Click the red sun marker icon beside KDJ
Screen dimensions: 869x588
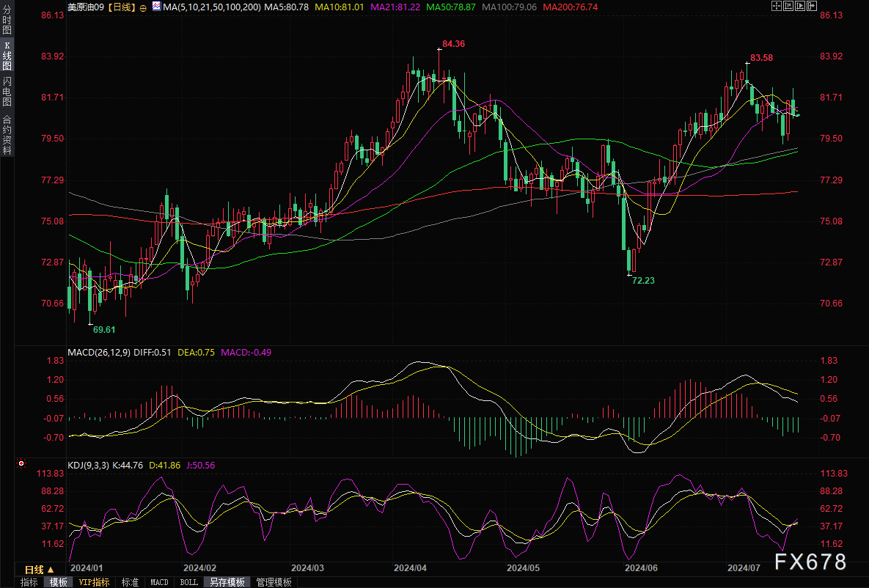[x=21, y=463]
